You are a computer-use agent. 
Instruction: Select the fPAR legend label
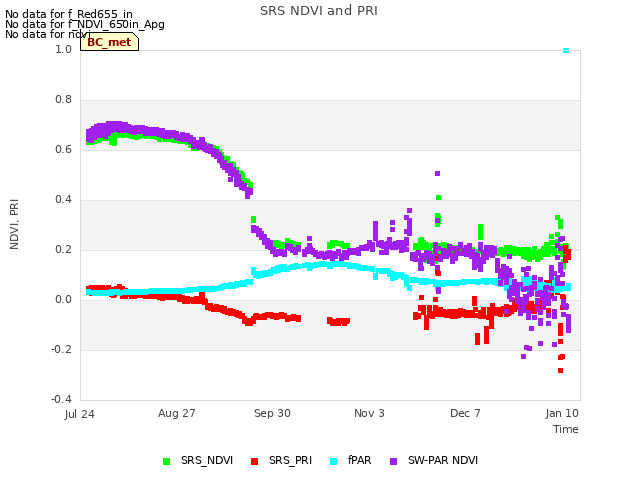[x=360, y=460]
